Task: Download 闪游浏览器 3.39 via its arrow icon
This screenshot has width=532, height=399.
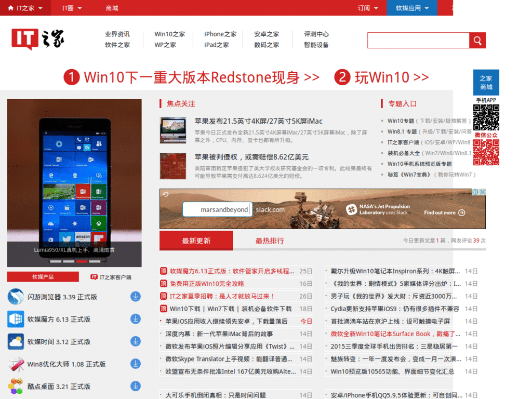Action: tap(136, 297)
